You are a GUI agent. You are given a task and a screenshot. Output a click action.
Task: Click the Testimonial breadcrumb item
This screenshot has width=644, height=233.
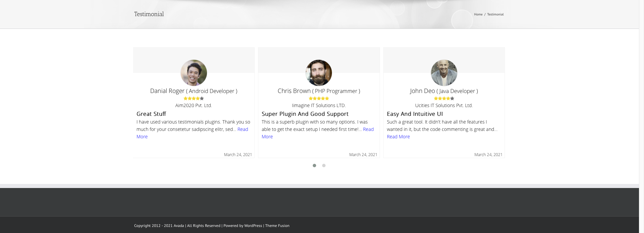pyautogui.click(x=495, y=14)
